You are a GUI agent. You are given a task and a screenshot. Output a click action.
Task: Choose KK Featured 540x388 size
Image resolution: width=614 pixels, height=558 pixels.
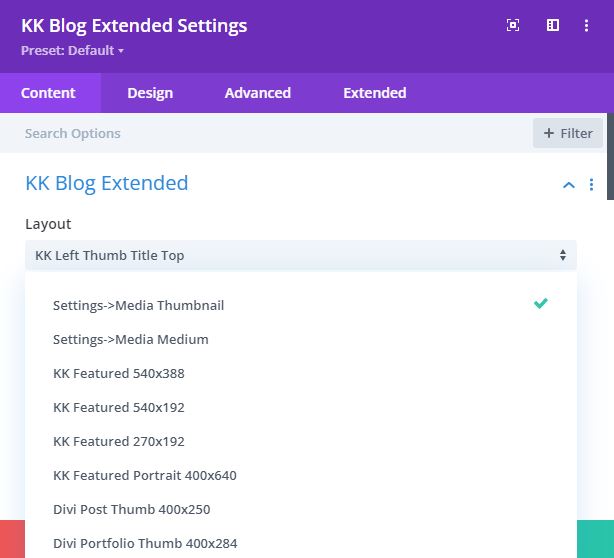(x=301, y=374)
